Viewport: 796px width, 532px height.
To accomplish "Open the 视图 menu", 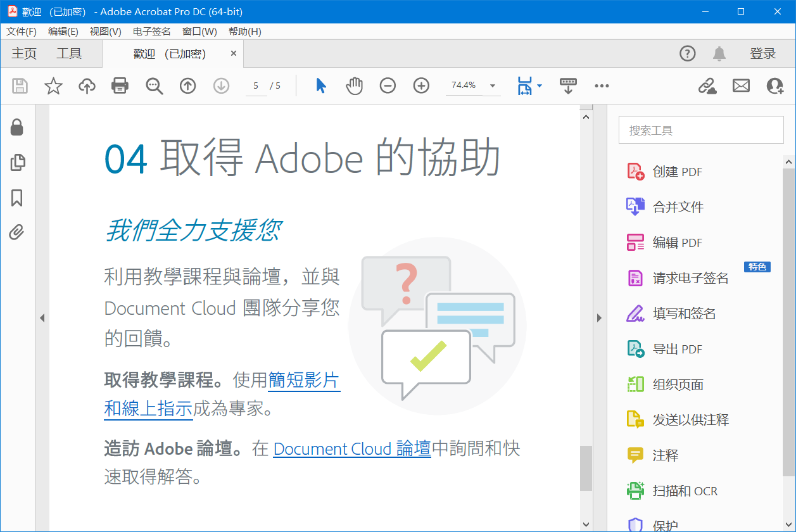I will point(104,31).
